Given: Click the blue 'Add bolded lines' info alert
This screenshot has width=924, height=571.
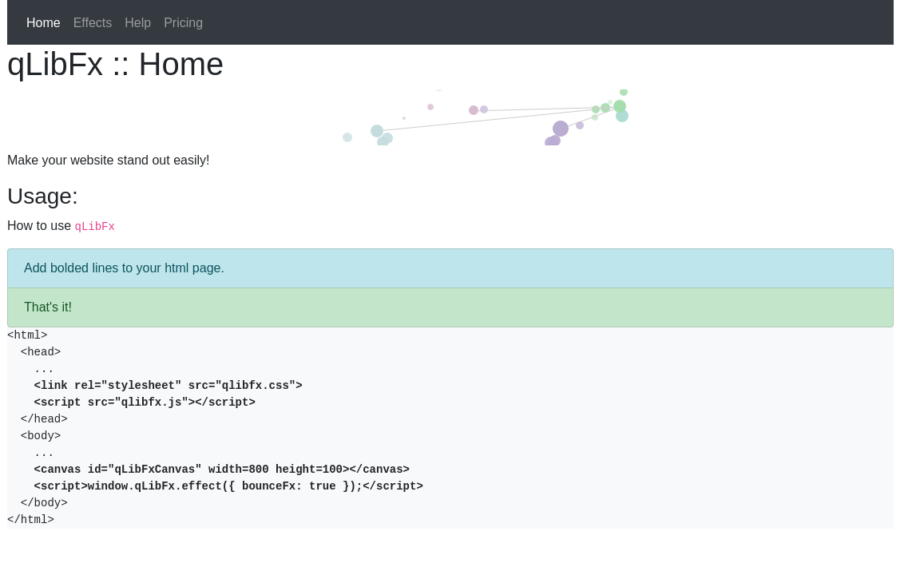Looking at the screenshot, I should pyautogui.click(x=450, y=268).
